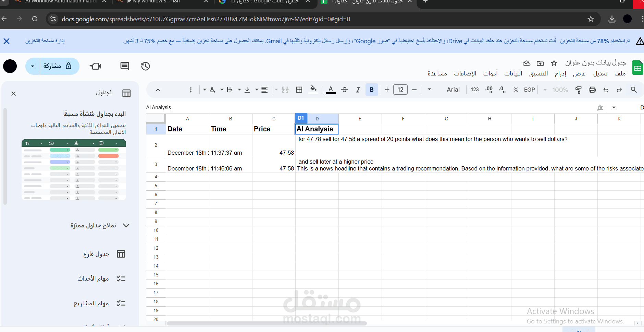Toggle italic formatting
Screen dimensions: 644x332
pos(358,90)
